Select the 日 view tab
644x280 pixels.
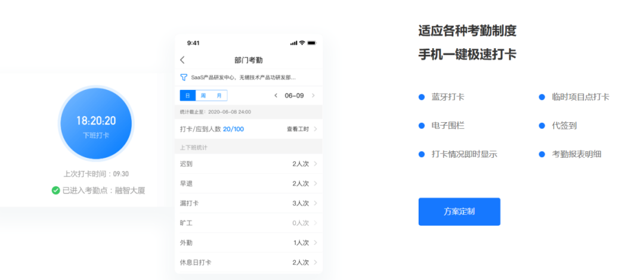pyautogui.click(x=187, y=96)
